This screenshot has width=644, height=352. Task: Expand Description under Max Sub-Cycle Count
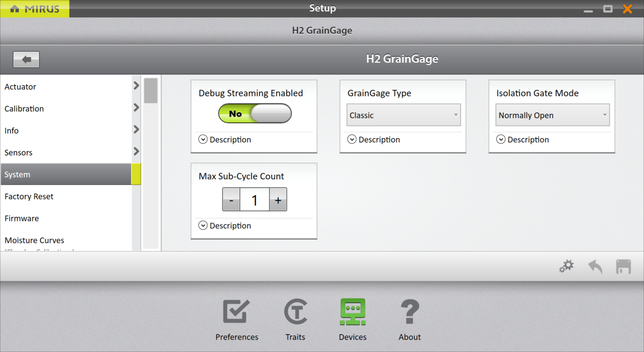[203, 226]
